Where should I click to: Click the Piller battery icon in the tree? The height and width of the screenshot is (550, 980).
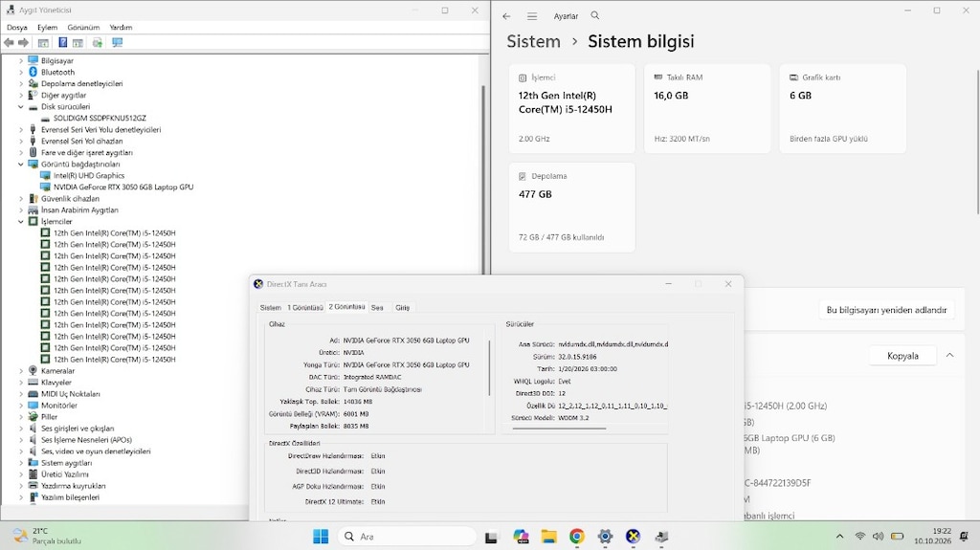coord(33,416)
